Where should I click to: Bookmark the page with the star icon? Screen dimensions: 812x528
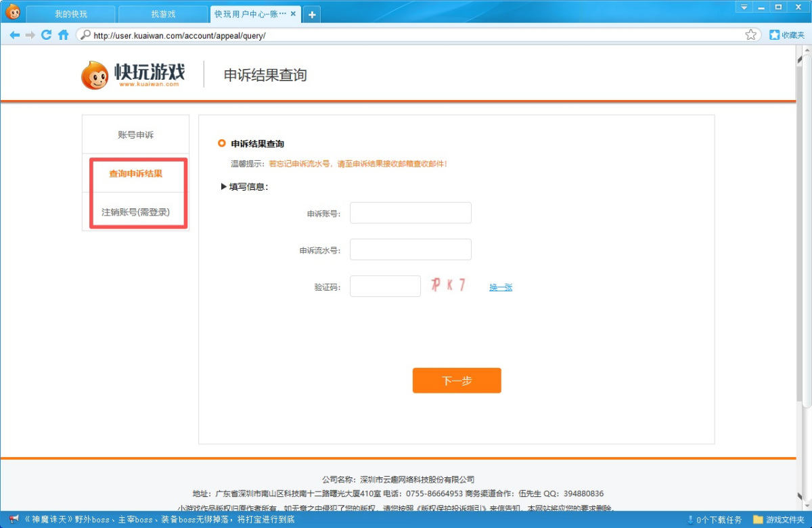[x=750, y=35]
